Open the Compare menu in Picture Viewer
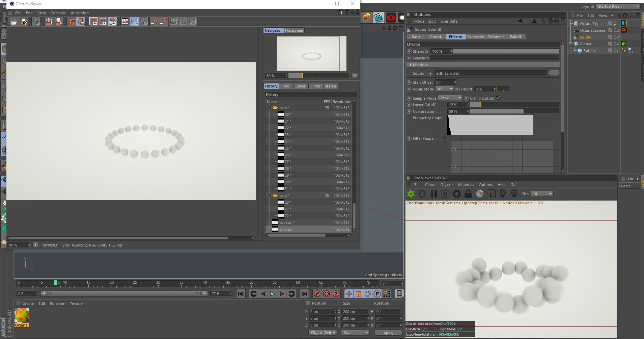The image size is (644, 339). pyautogui.click(x=58, y=13)
